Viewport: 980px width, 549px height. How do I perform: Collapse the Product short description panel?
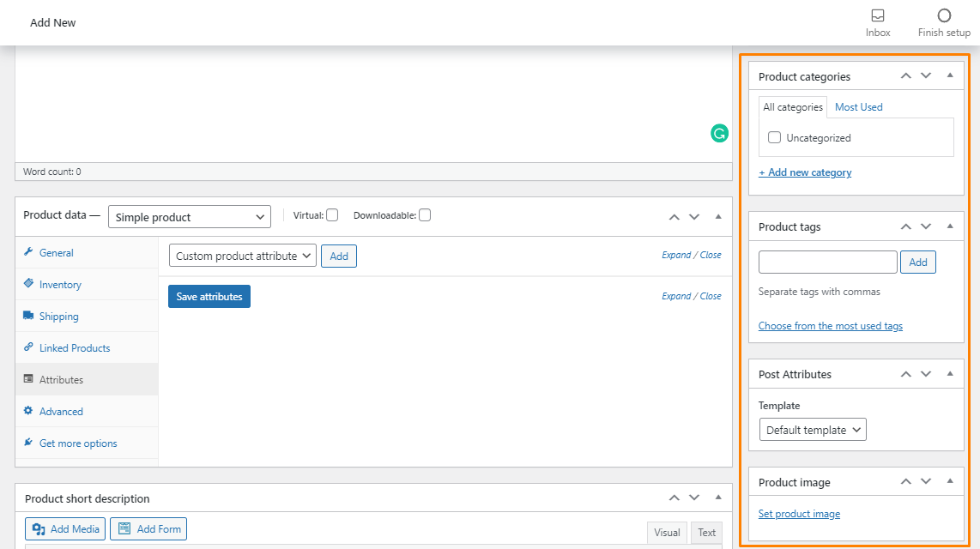point(718,498)
